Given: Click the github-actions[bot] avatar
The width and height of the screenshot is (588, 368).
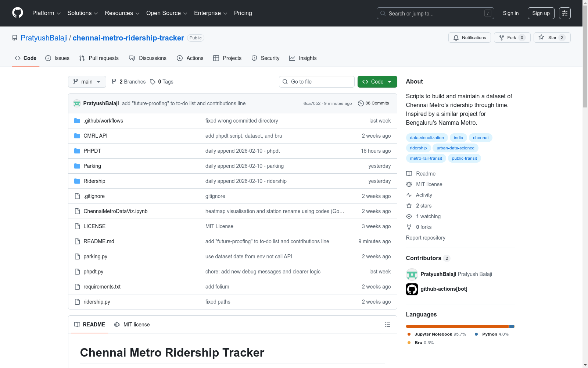Looking at the screenshot, I should point(412,289).
